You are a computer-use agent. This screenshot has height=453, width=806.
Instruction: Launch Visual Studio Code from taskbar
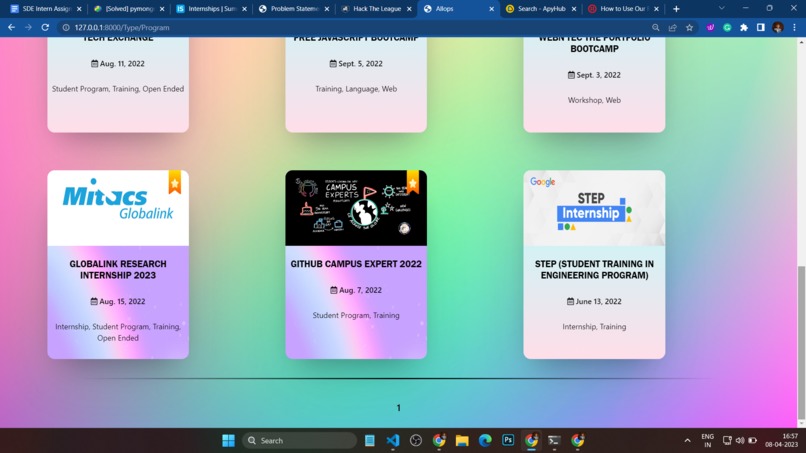pyautogui.click(x=393, y=441)
